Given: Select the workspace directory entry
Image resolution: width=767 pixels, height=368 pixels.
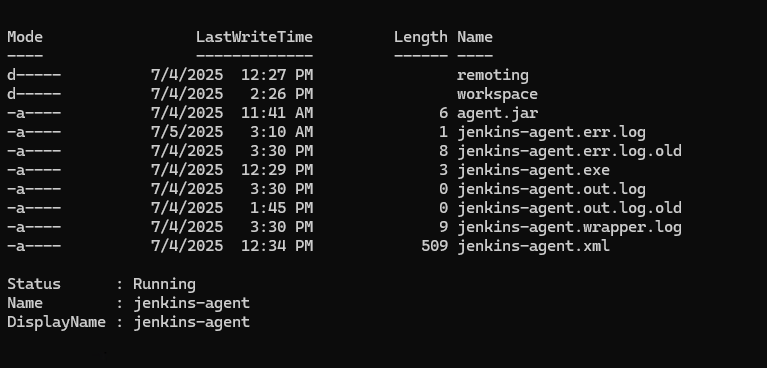Looking at the screenshot, I should click(x=497, y=94).
